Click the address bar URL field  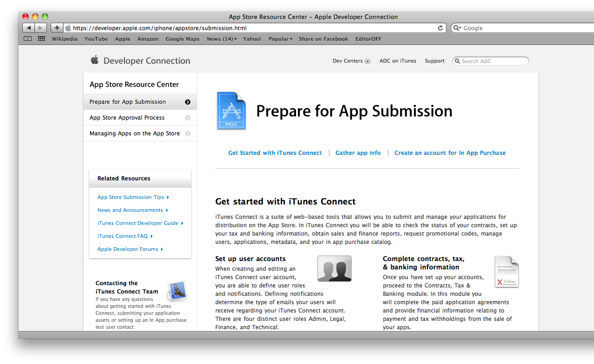tap(254, 28)
